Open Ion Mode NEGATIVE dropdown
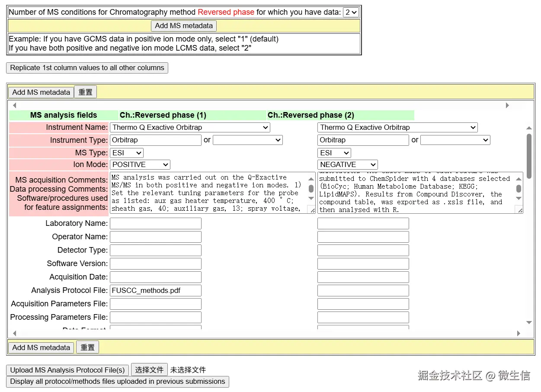 pos(348,165)
